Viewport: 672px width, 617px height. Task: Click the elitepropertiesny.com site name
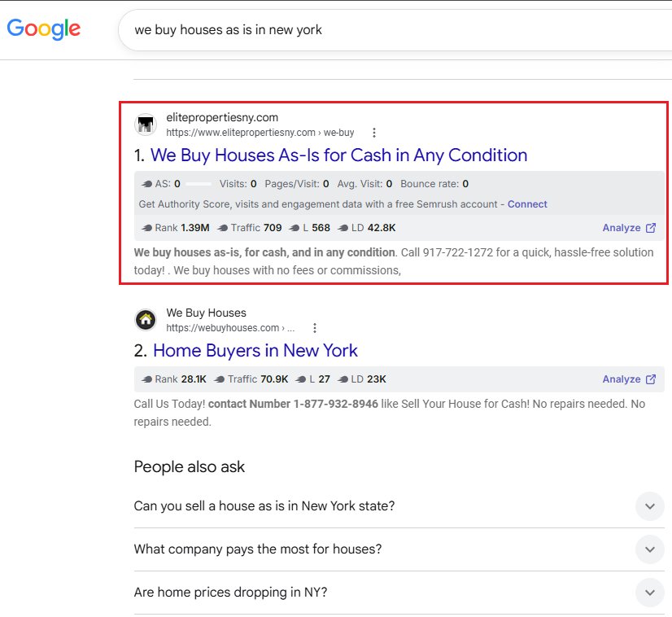222,117
